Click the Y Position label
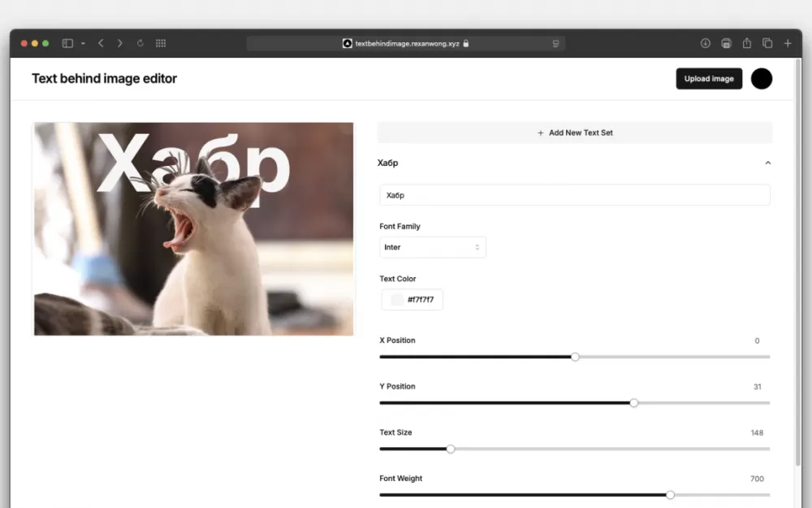Viewport: 812px width, 508px height. 397,387
